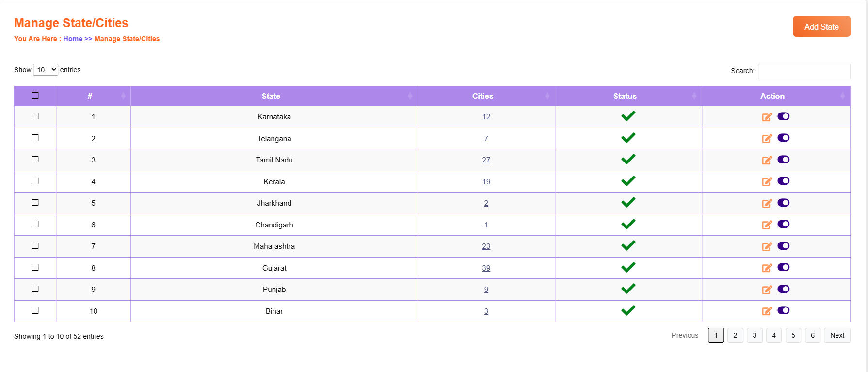This screenshot has width=868, height=372.
Task: Open edit for Tamil Nadu row
Action: point(767,160)
